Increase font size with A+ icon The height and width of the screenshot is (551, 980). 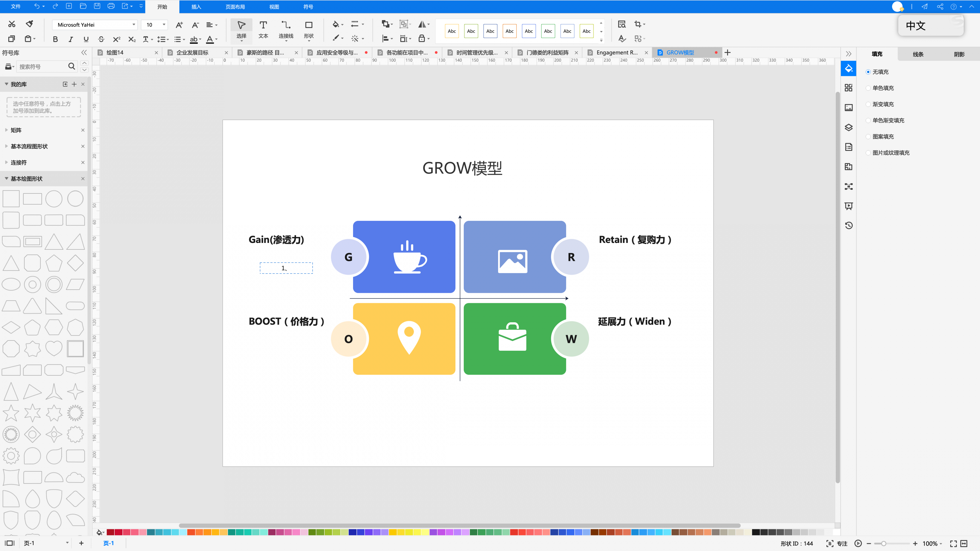coord(179,25)
